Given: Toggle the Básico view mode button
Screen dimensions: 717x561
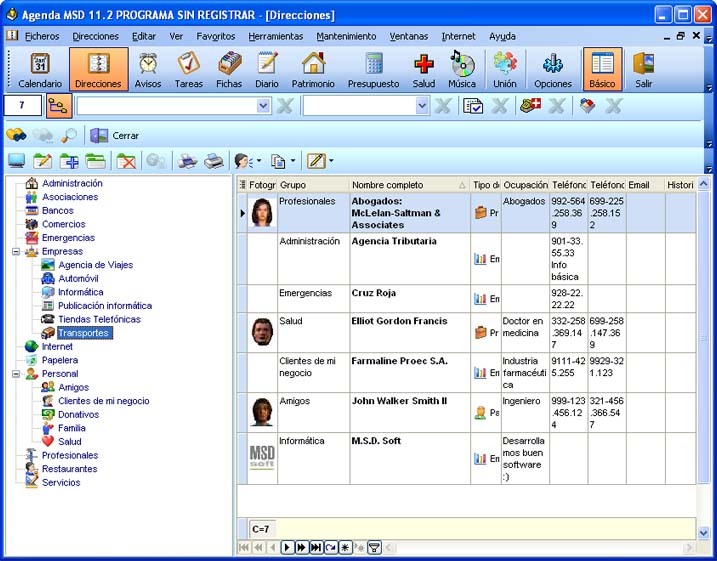Looking at the screenshot, I should tap(602, 69).
